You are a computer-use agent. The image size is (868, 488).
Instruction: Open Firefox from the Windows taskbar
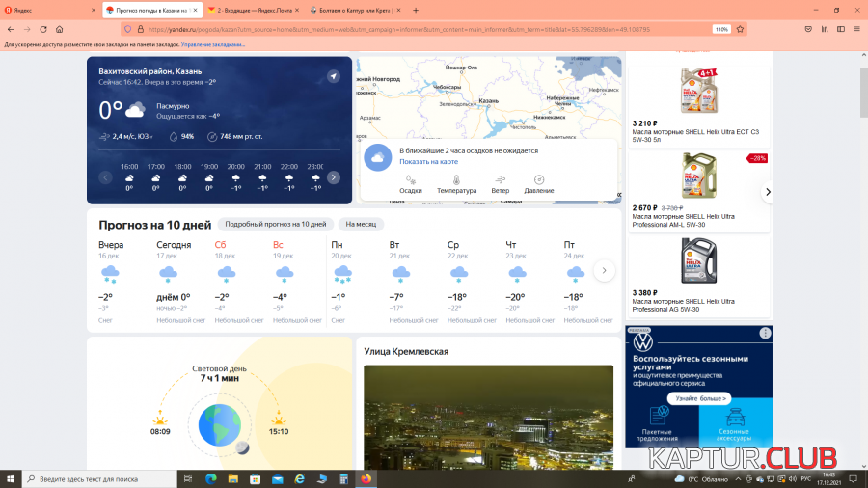coord(366,478)
